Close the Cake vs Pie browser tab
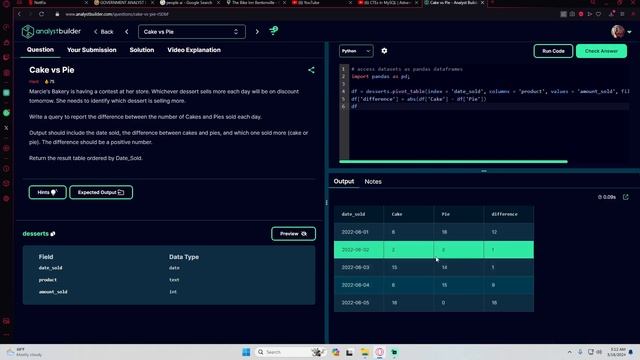640x360 pixels. click(x=482, y=3)
